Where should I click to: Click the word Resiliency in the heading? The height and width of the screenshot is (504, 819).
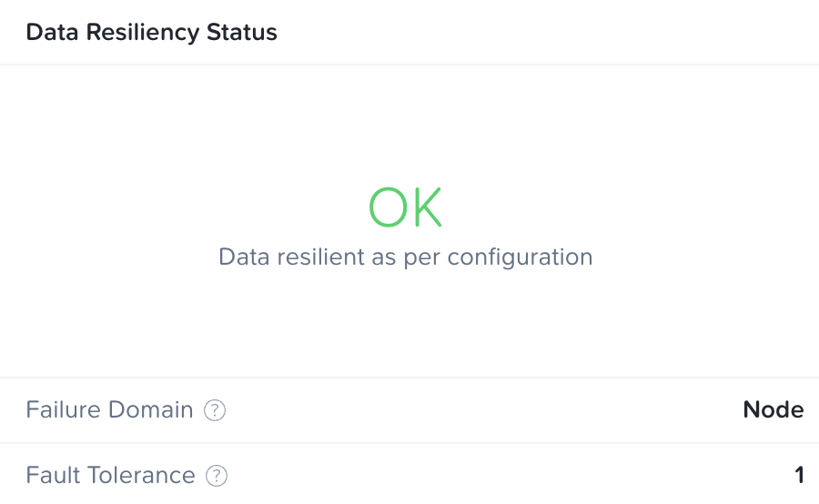[143, 33]
